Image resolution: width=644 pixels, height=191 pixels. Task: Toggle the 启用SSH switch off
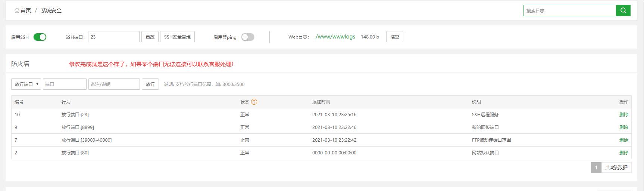point(40,37)
